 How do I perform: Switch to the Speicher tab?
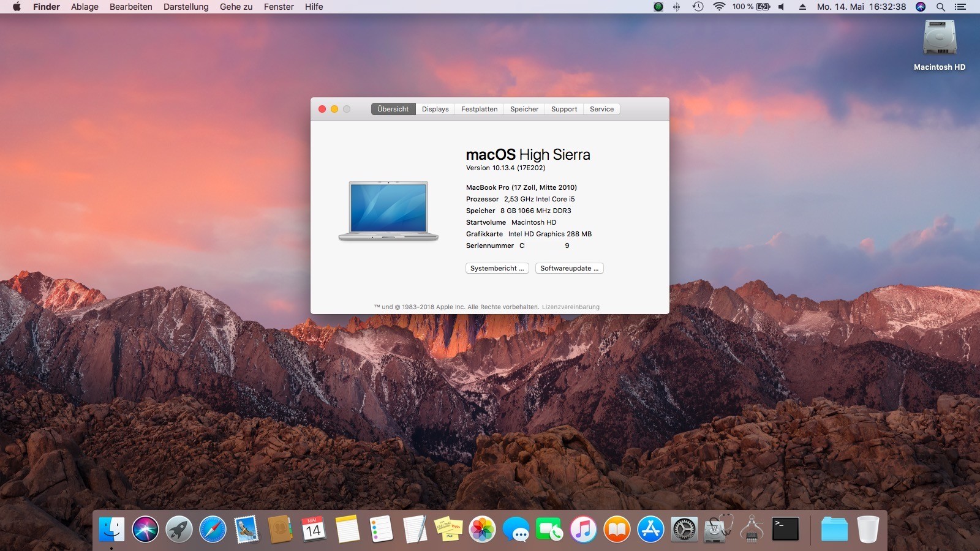[524, 109]
